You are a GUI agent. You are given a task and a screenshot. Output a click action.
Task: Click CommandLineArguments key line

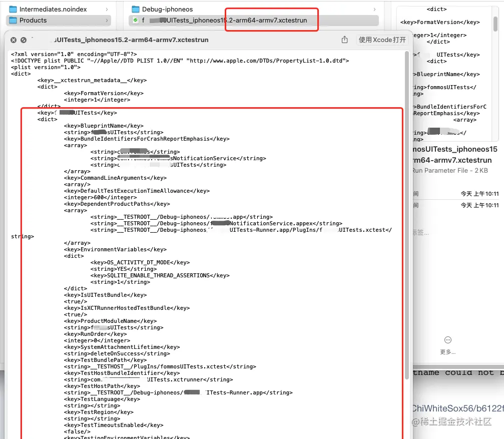tap(115, 178)
